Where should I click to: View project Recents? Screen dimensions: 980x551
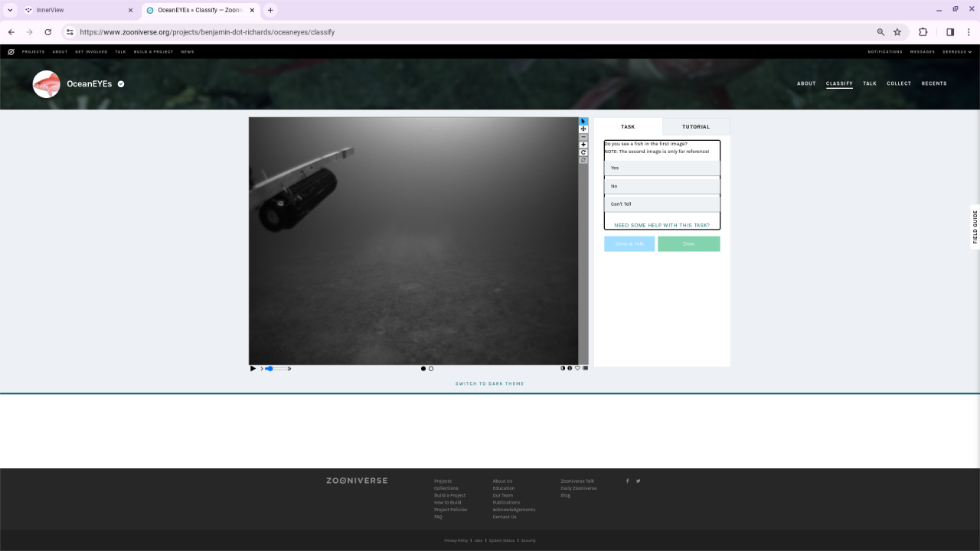(x=934, y=83)
